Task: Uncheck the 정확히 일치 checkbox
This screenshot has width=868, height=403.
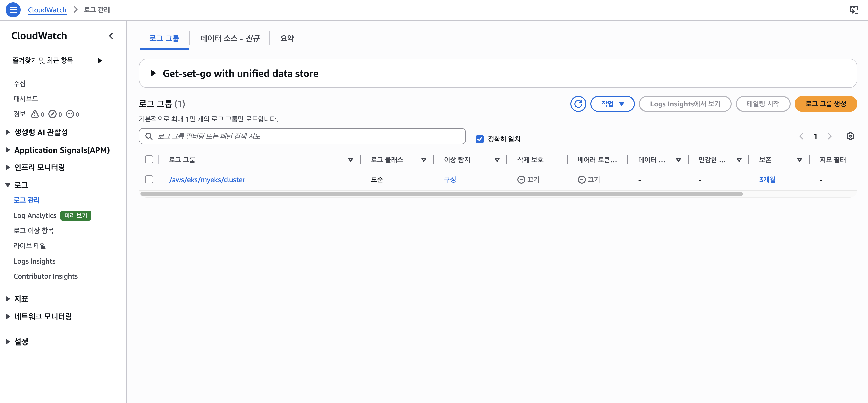Action: 480,139
